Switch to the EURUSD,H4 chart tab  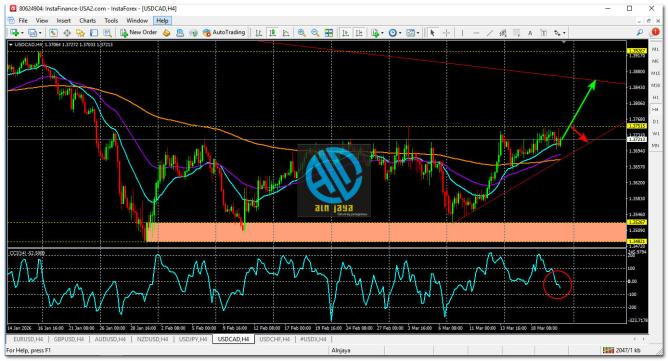click(x=28, y=339)
